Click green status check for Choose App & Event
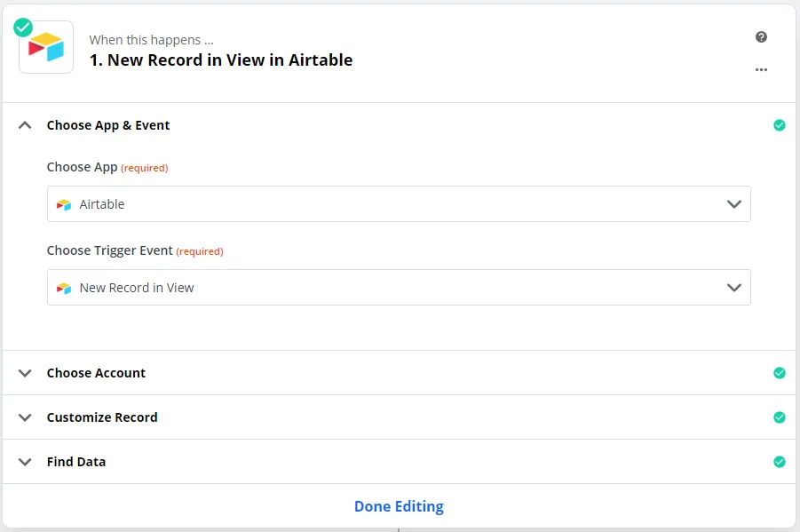This screenshot has width=800, height=532. [779, 125]
